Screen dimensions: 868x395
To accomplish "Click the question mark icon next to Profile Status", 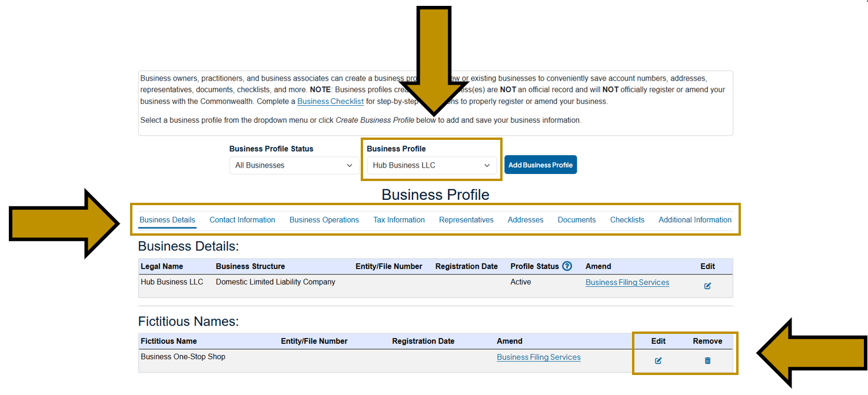I will pyautogui.click(x=566, y=266).
